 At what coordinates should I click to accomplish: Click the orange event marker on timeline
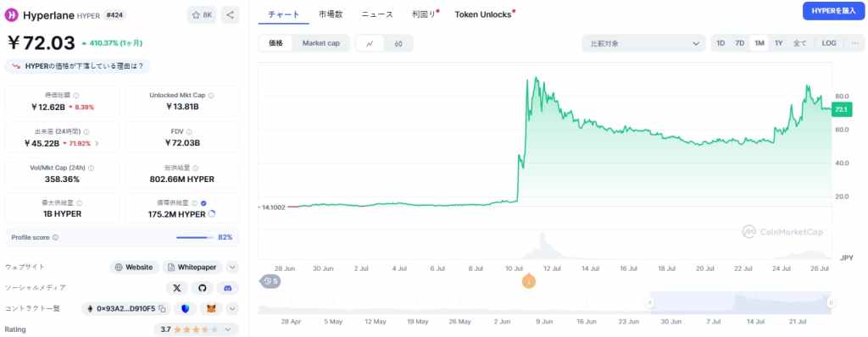pyautogui.click(x=529, y=281)
